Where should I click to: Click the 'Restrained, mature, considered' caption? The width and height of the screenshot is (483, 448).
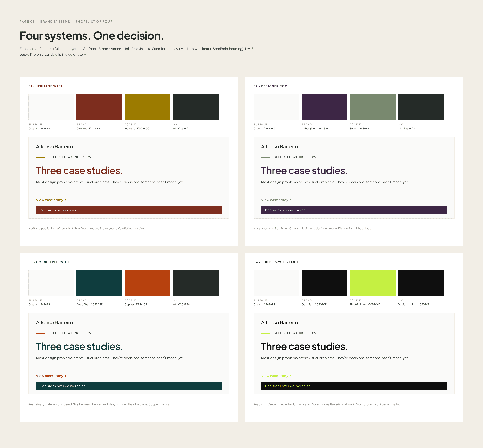pos(100,404)
